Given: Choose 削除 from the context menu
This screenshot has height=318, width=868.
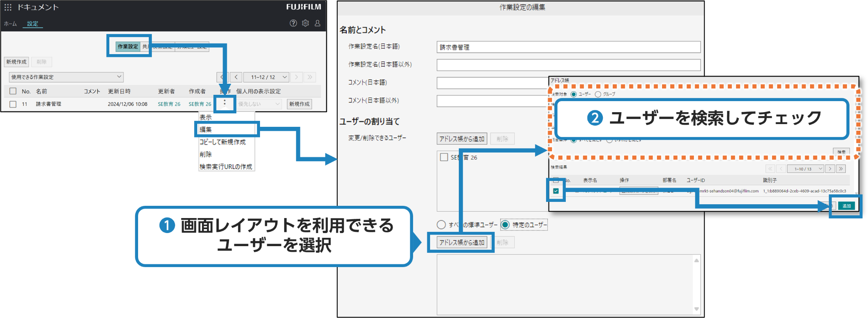Looking at the screenshot, I should pyautogui.click(x=206, y=154).
